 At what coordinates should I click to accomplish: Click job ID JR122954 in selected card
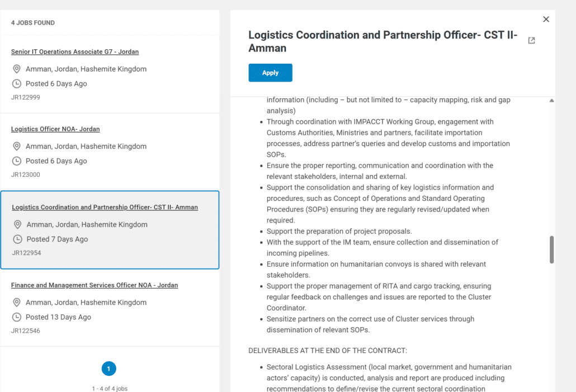coord(26,253)
